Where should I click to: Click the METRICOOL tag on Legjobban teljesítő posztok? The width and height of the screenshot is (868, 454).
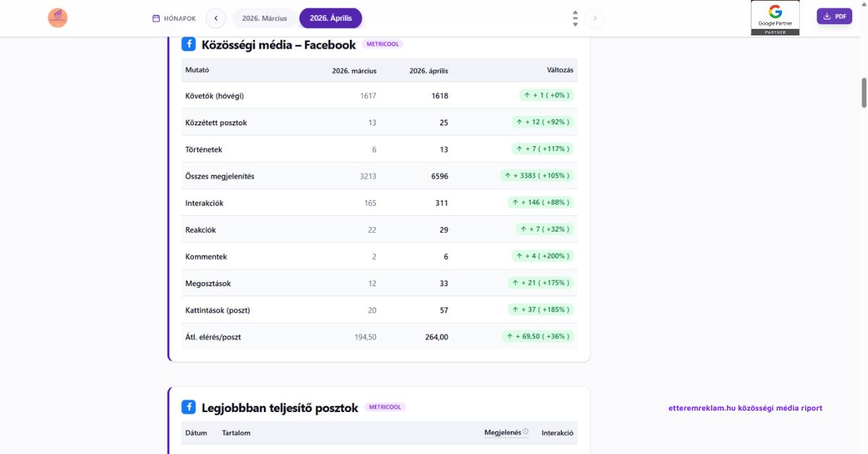pos(385,407)
